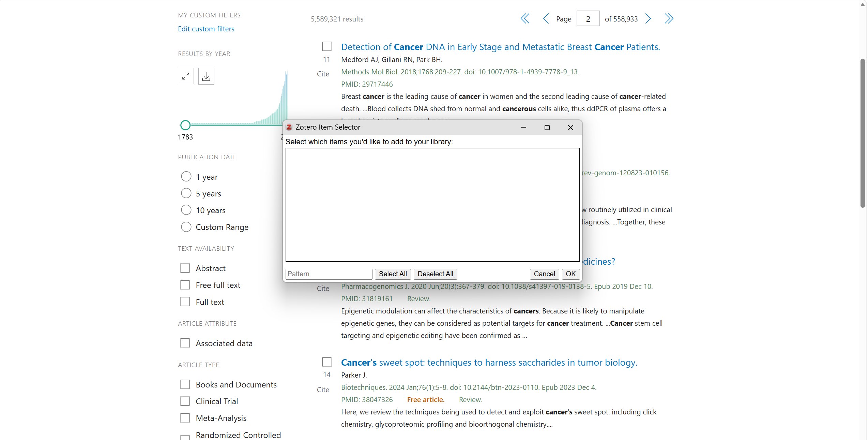The height and width of the screenshot is (440, 868).
Task: Click the Pattern input field
Action: tap(329, 274)
